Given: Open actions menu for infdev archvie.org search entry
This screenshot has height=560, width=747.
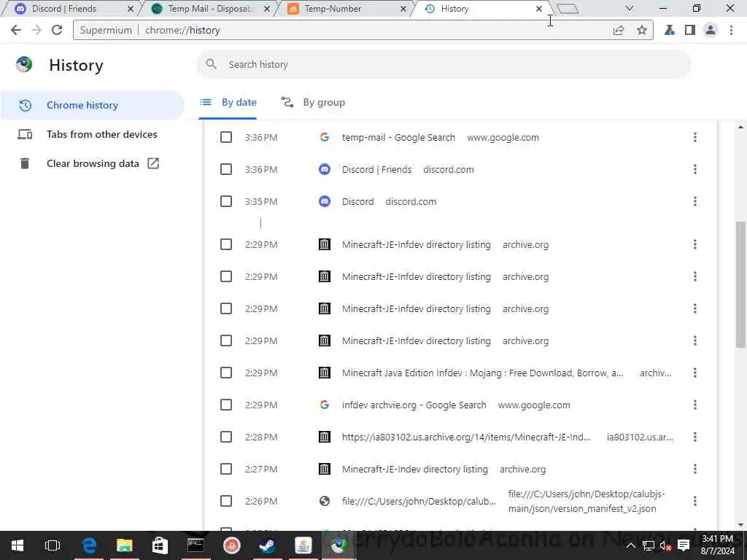Looking at the screenshot, I should pos(695,405).
